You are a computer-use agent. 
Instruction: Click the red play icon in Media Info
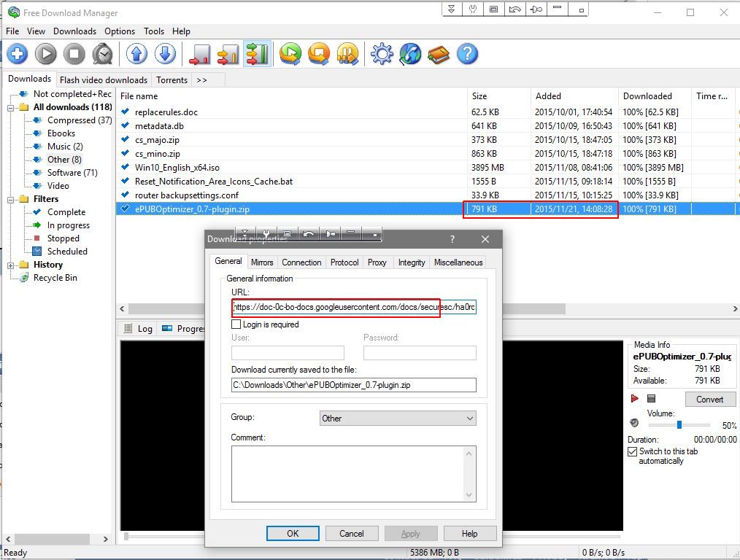(634, 399)
